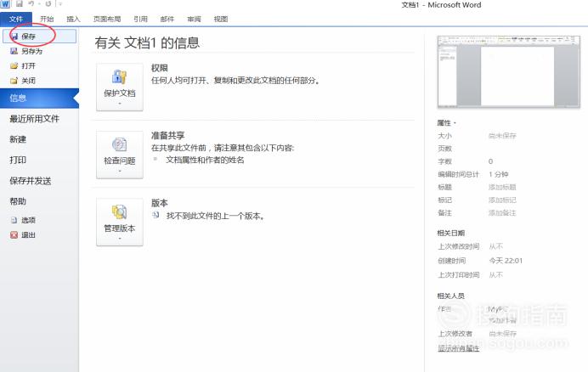588x372 pixels.
Task: Click the 权限 section heading
Action: tap(160, 68)
